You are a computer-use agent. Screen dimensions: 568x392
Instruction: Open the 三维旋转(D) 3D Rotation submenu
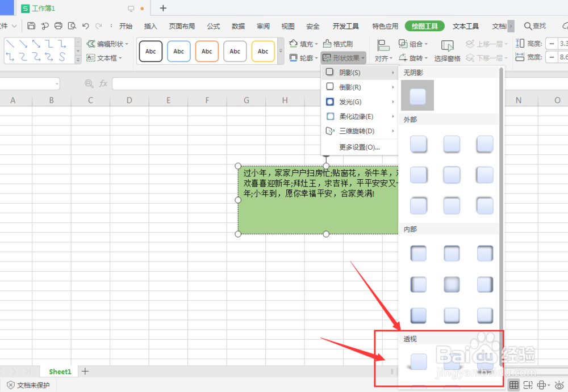click(360, 131)
